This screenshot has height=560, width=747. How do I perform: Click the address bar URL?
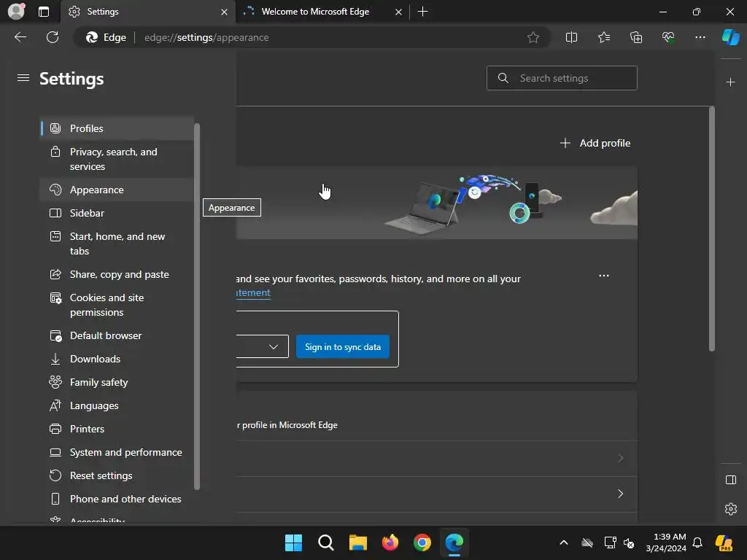(x=206, y=37)
